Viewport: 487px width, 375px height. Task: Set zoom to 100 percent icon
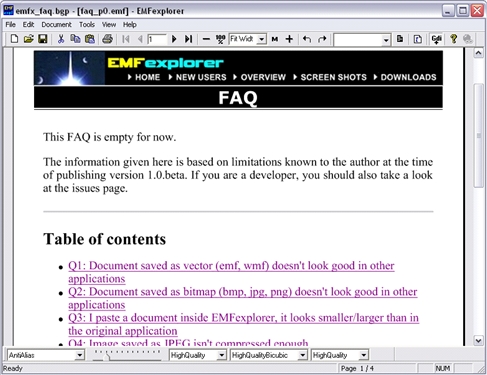(x=220, y=39)
